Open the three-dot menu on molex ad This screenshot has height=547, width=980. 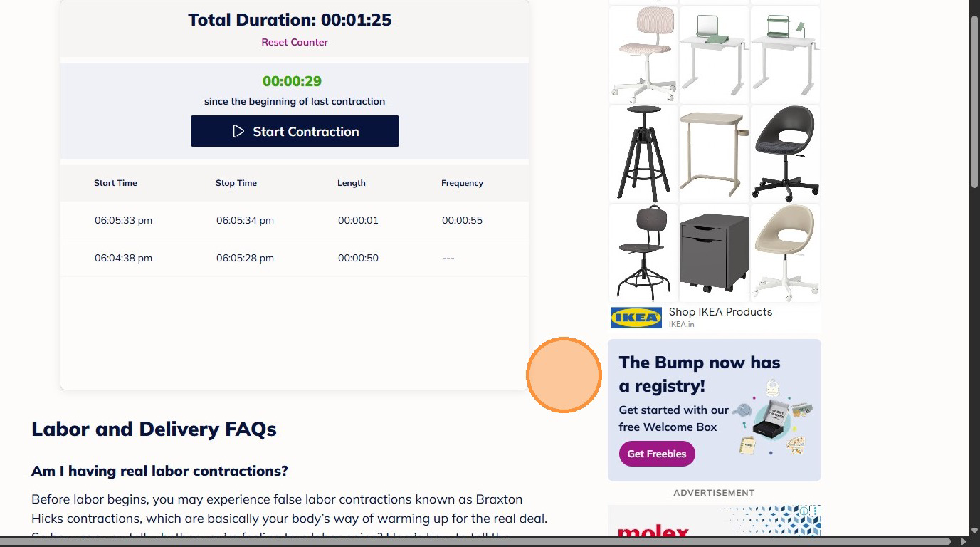815,511
